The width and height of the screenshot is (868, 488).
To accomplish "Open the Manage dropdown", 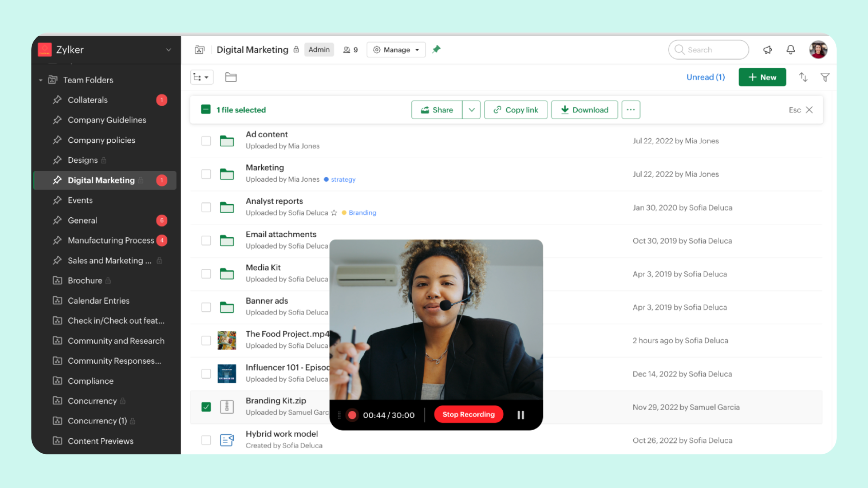I will 396,50.
